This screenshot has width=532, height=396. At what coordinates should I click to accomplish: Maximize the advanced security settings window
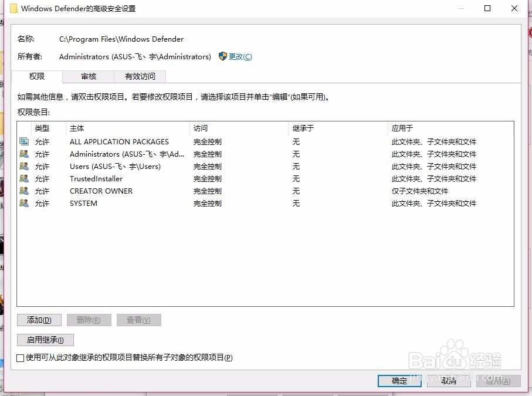click(487, 8)
